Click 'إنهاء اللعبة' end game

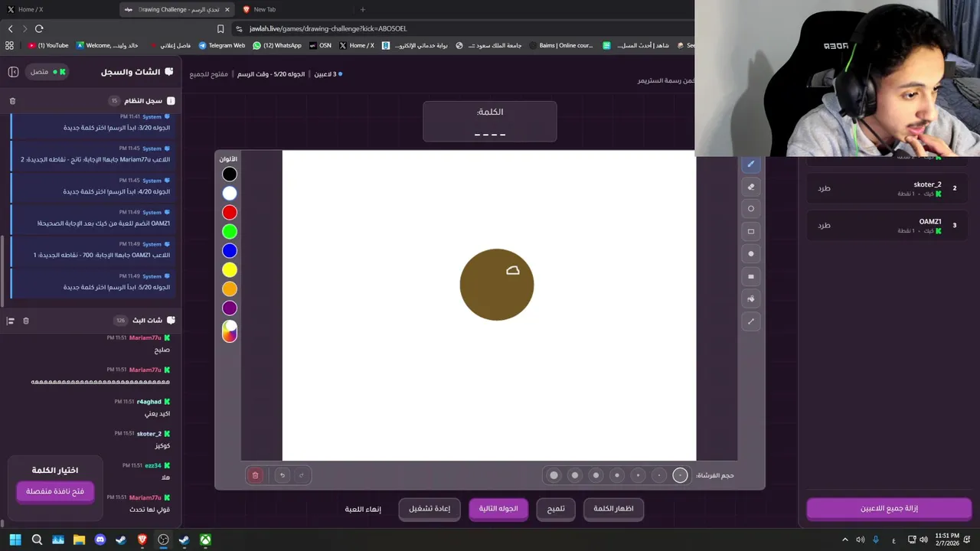(363, 509)
